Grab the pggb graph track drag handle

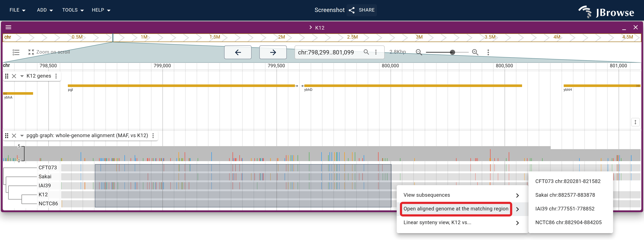[x=7, y=136]
